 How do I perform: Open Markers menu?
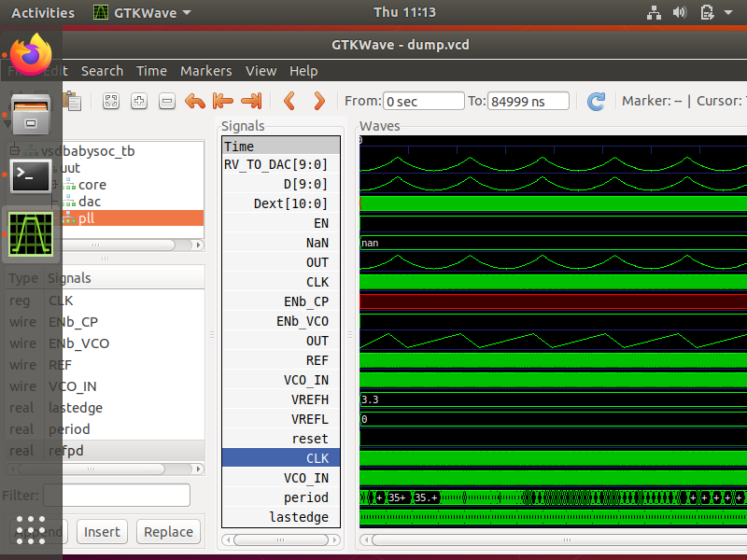(x=205, y=71)
